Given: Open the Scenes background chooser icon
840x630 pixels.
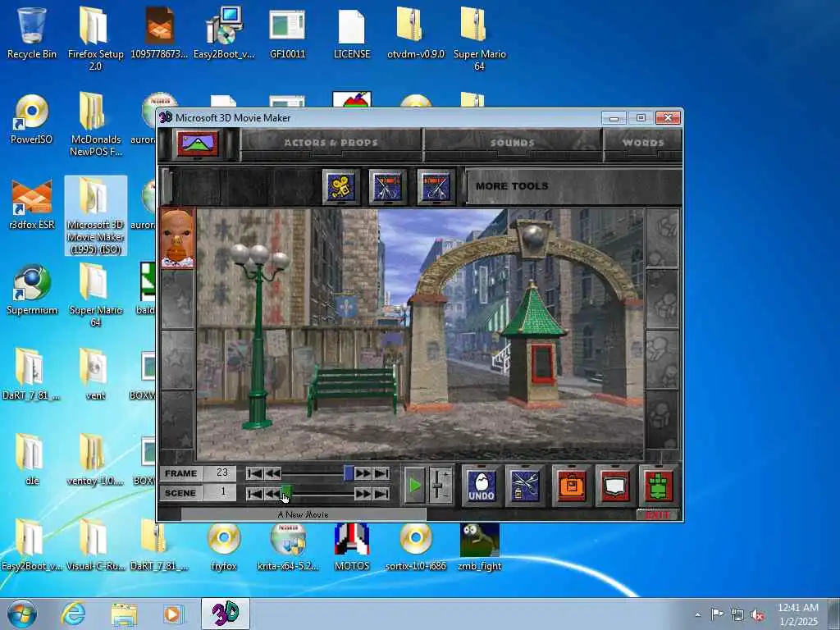Looking at the screenshot, I should [198, 144].
